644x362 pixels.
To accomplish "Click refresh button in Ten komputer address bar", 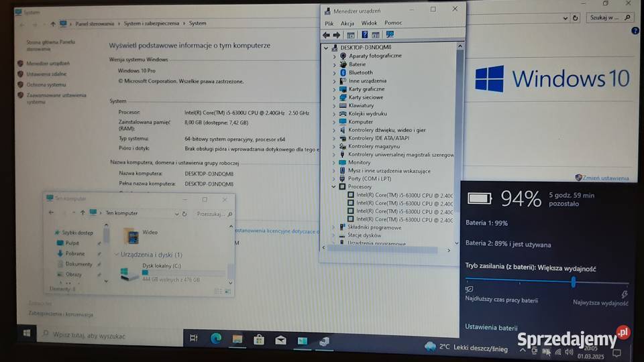I will click(x=184, y=214).
